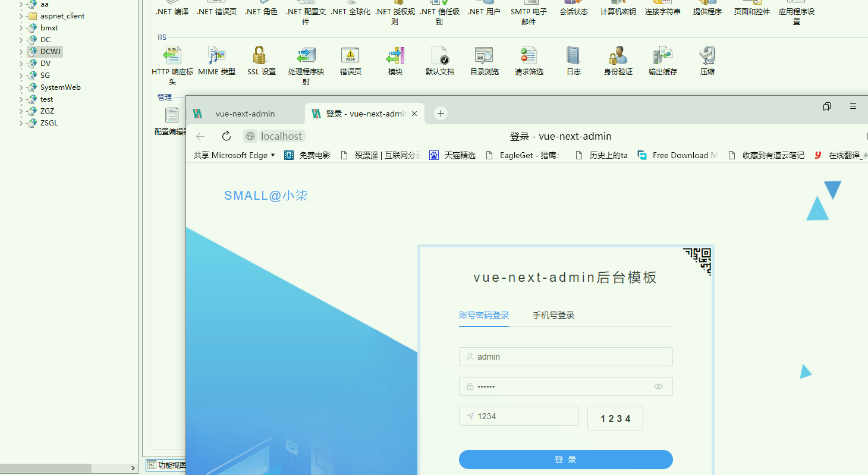Reload the page with the refresh icon
Viewport: 868px width, 475px height.
tap(227, 136)
